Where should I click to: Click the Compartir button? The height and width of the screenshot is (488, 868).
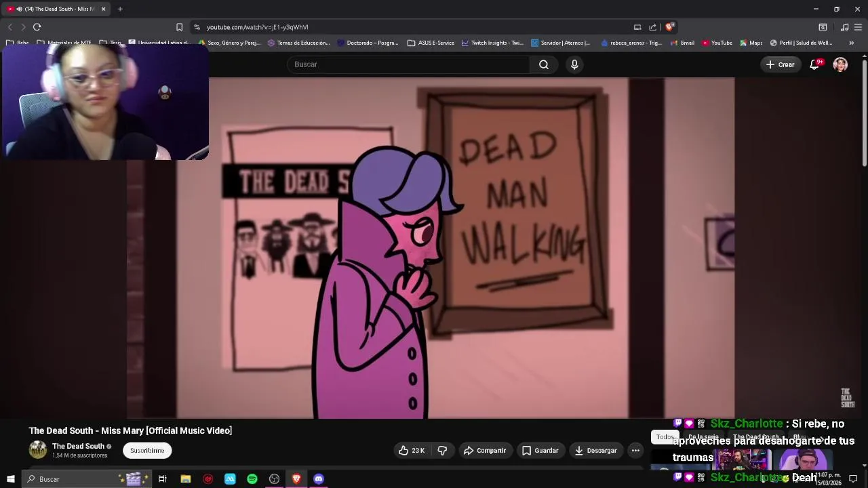pos(485,450)
